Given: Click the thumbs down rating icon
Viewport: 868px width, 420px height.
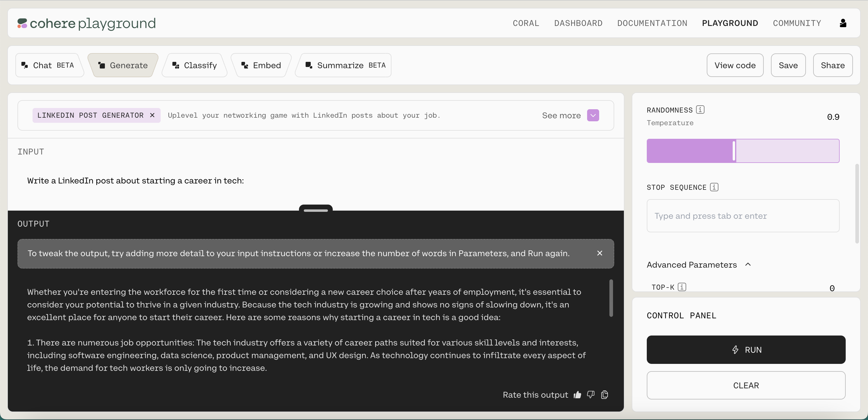Looking at the screenshot, I should coord(591,394).
